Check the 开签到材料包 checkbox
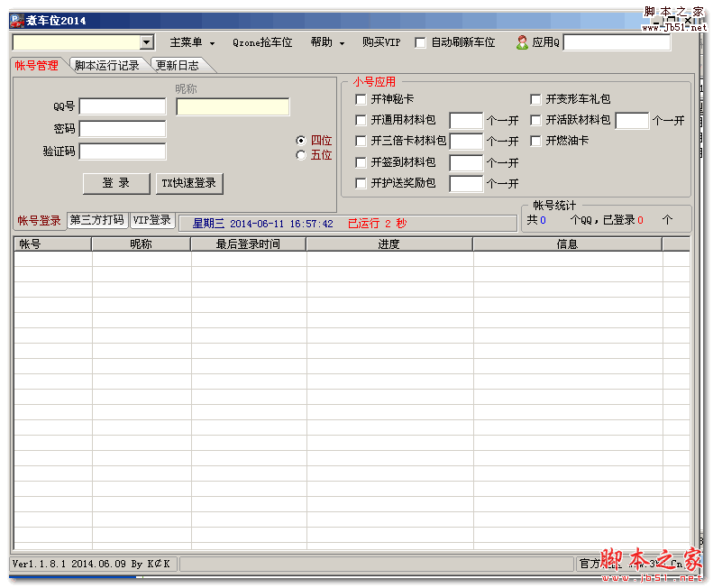713x588 pixels. click(x=361, y=162)
